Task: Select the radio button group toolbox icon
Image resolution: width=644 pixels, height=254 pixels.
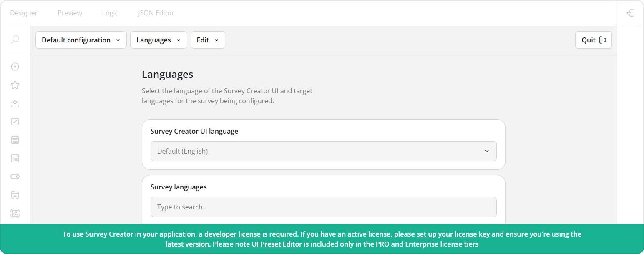Action: tap(15, 67)
